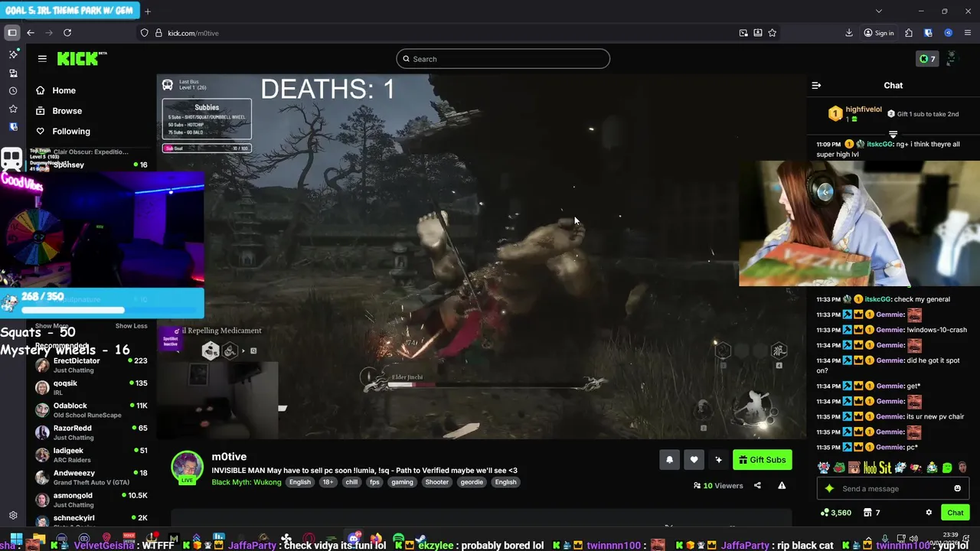Click the sparkle button beside heart
The width and height of the screenshot is (980, 551).
[718, 459]
